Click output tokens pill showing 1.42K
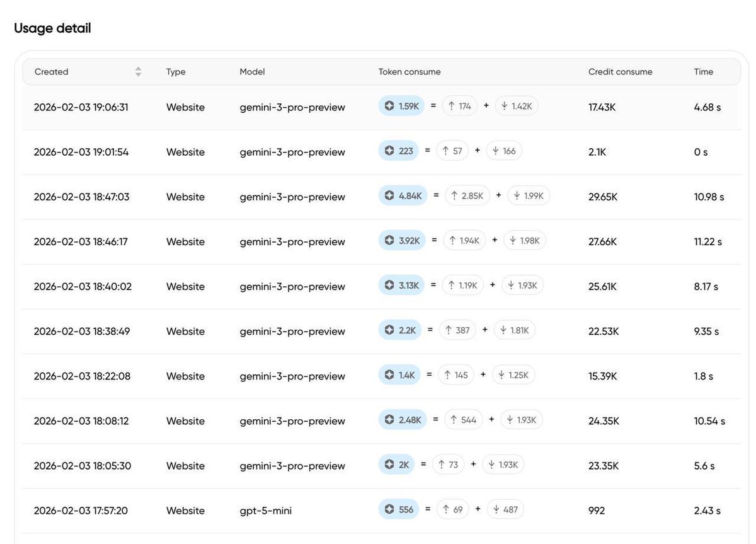The width and height of the screenshot is (756, 544). 517,106
